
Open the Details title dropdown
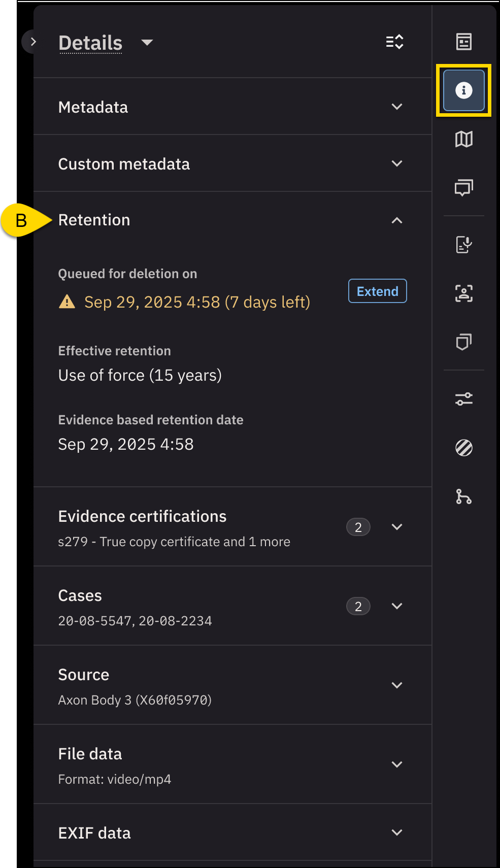[x=147, y=43]
